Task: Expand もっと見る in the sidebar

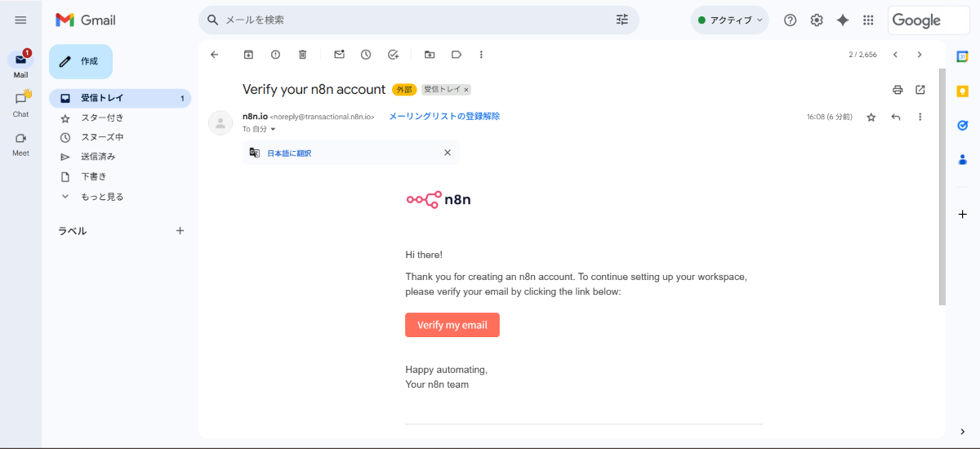Action: coord(101,197)
